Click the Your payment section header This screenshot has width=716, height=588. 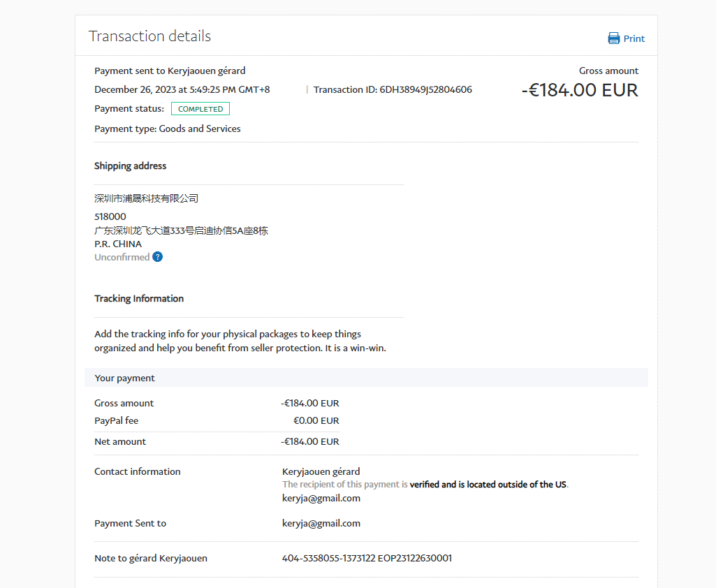click(125, 378)
